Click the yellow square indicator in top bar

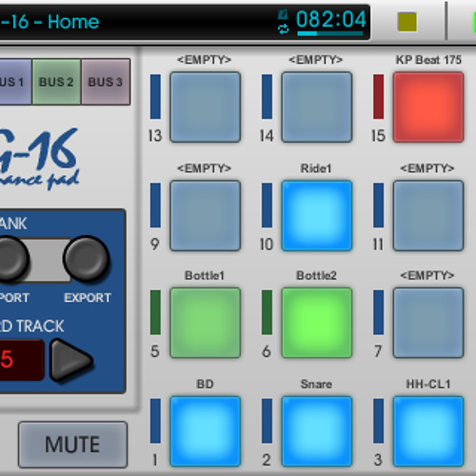pos(407,22)
